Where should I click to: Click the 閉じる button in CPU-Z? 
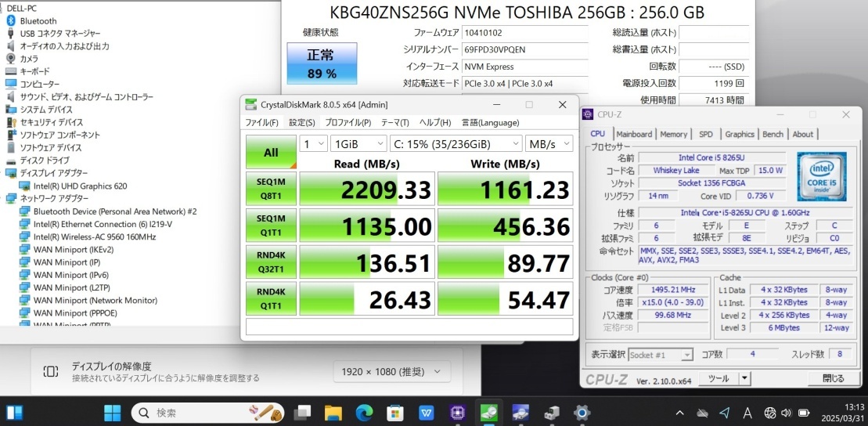(x=833, y=378)
